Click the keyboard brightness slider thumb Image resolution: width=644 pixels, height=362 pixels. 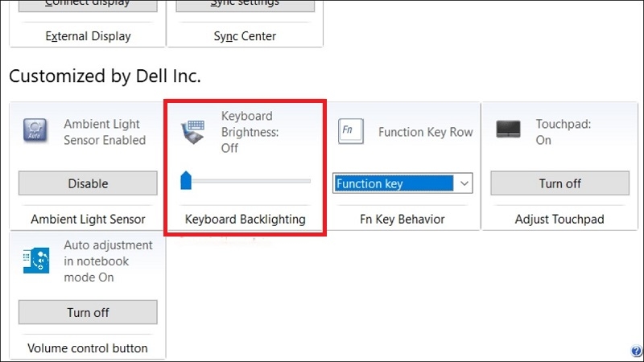pyautogui.click(x=186, y=180)
